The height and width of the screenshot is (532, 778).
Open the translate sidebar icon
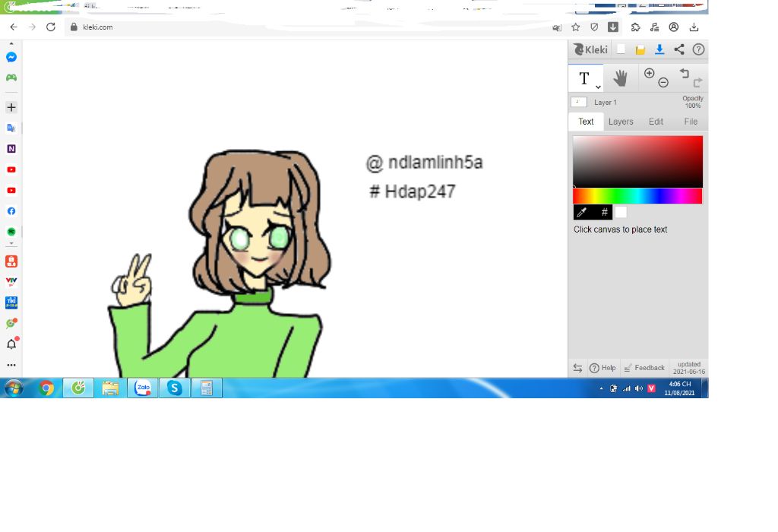(11, 128)
